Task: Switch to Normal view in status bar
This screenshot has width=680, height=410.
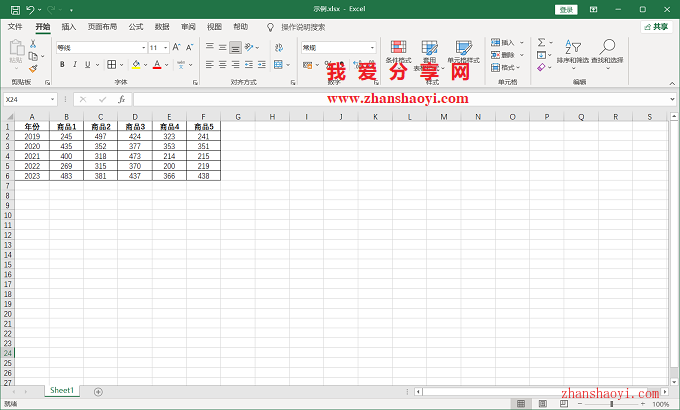Action: [x=521, y=404]
